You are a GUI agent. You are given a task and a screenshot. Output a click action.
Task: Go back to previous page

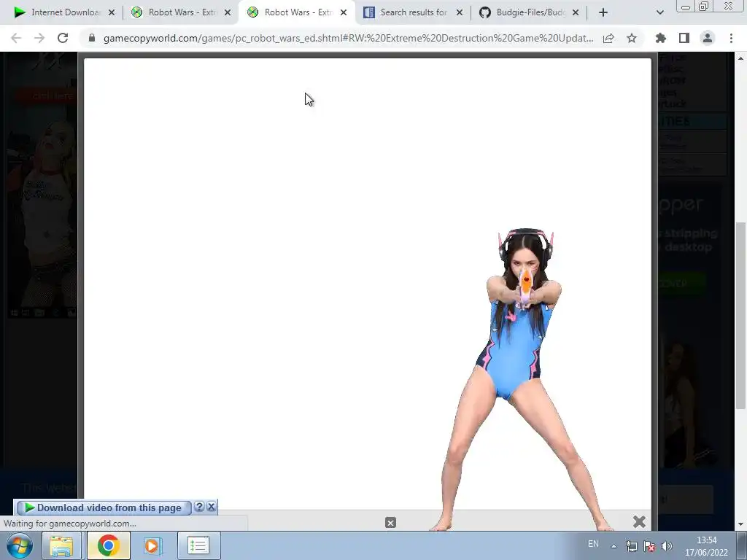pyautogui.click(x=16, y=38)
